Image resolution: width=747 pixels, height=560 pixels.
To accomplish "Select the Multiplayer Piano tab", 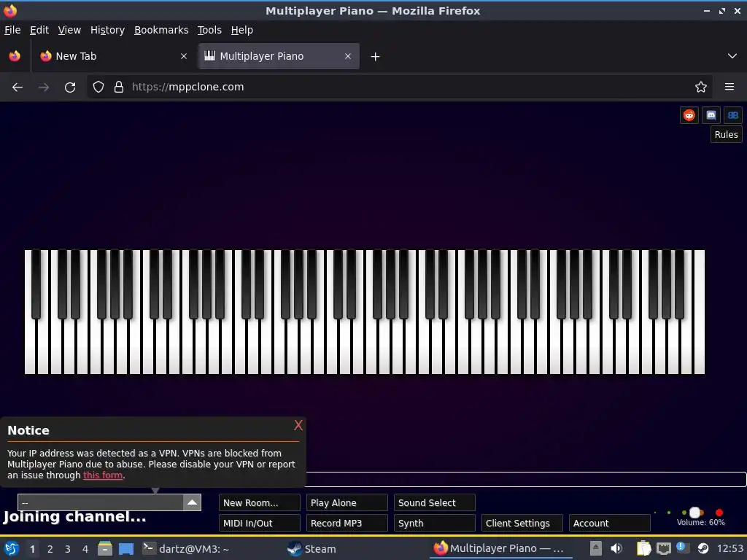I will [x=279, y=56].
